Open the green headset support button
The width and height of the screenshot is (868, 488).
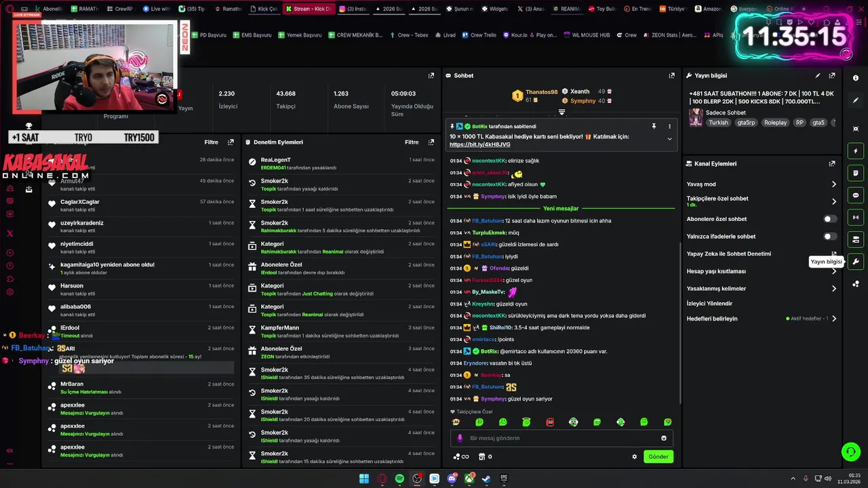pyautogui.click(x=850, y=451)
